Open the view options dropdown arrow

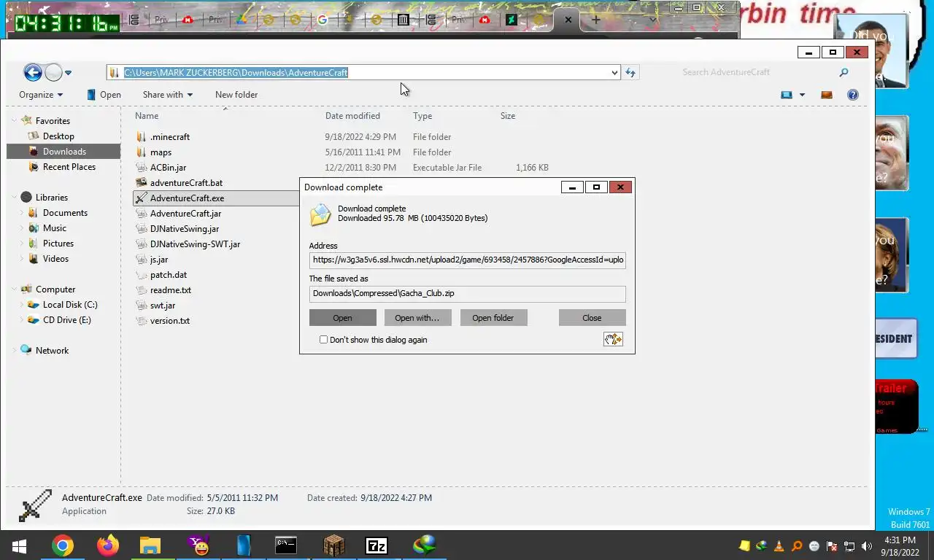click(x=802, y=95)
